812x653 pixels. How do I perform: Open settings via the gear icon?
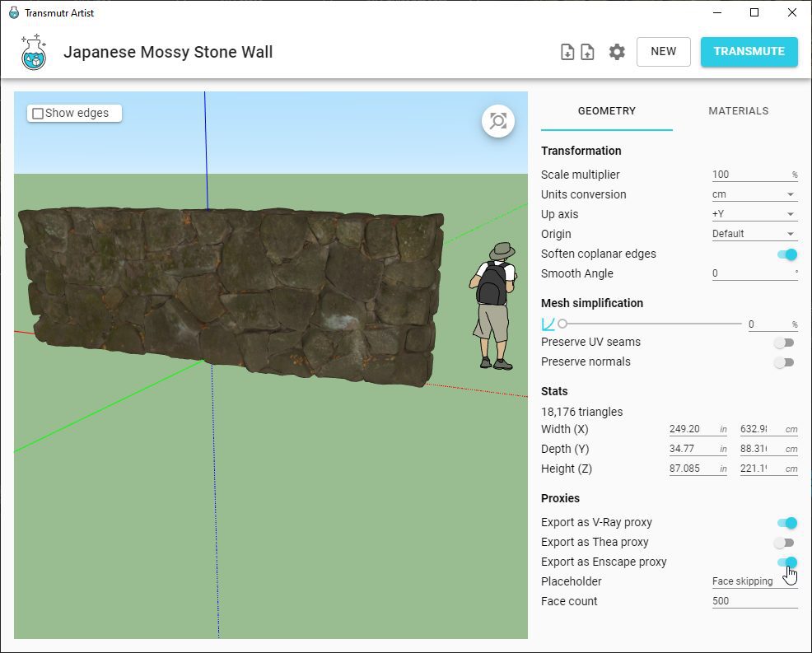tap(617, 52)
